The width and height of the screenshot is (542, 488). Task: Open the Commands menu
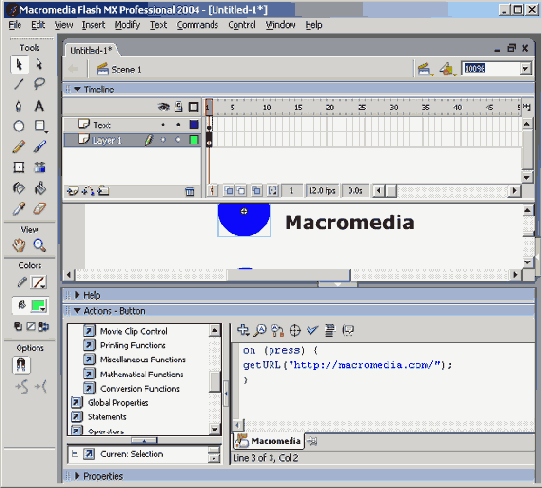tap(197, 25)
